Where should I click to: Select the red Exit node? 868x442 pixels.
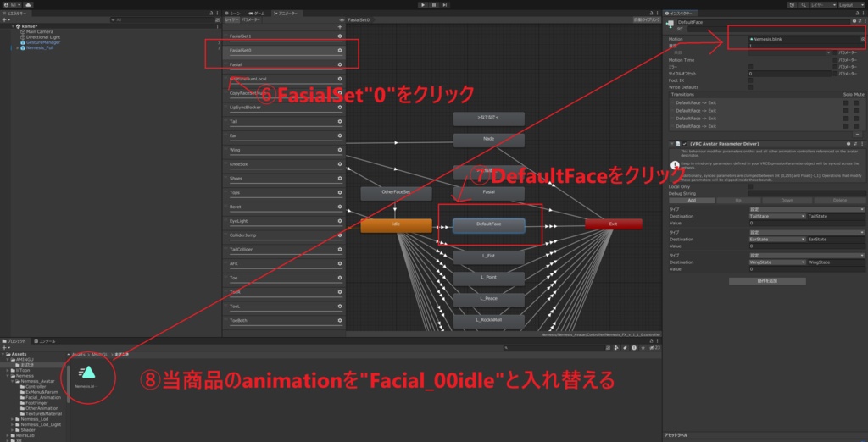(x=614, y=224)
